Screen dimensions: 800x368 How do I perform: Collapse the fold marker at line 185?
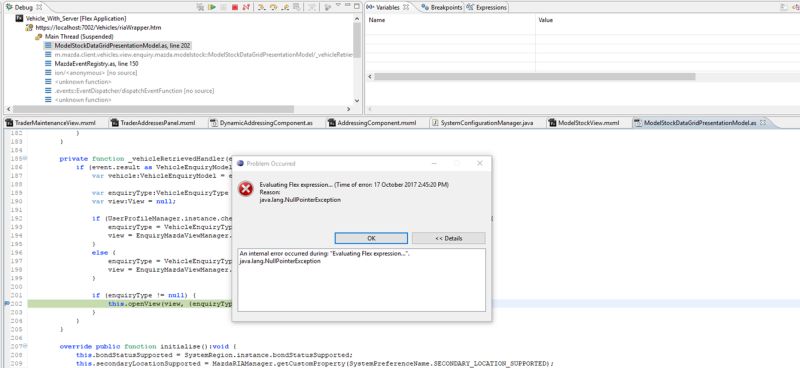coord(26,158)
